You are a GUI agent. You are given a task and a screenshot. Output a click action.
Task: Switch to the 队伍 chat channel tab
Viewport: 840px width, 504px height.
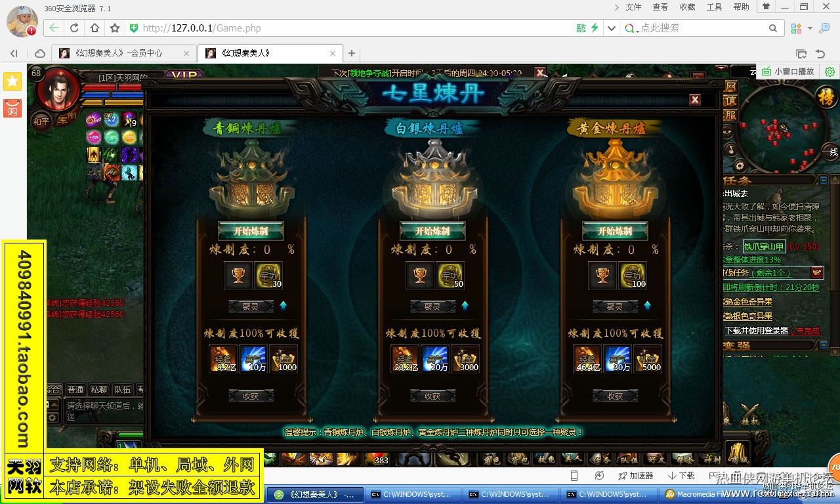(x=122, y=390)
